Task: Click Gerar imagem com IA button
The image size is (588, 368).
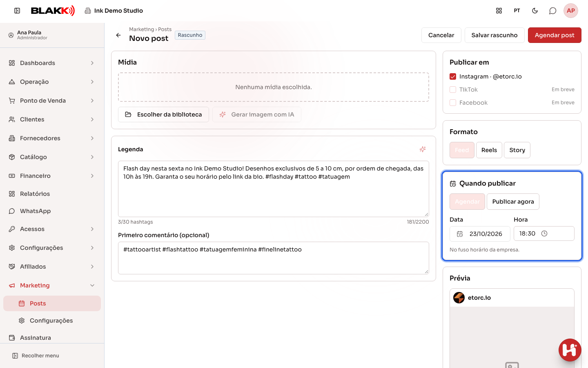Action: click(x=257, y=114)
